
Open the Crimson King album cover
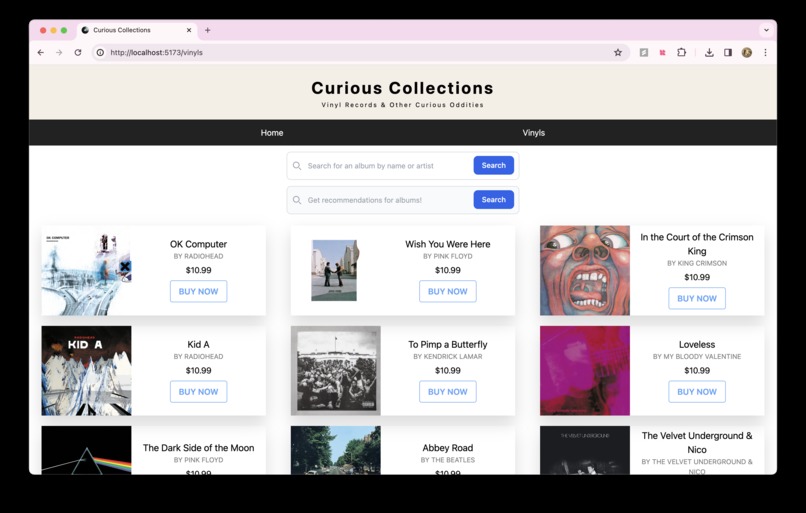585,270
